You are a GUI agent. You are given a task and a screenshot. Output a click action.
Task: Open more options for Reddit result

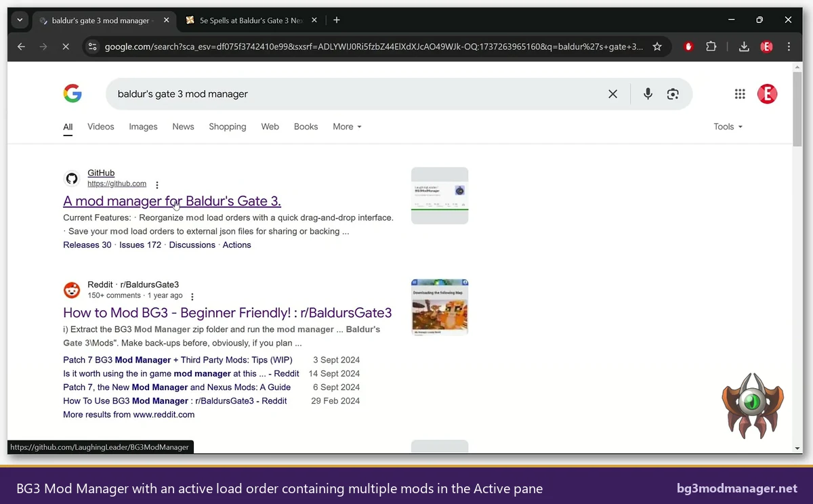click(192, 297)
